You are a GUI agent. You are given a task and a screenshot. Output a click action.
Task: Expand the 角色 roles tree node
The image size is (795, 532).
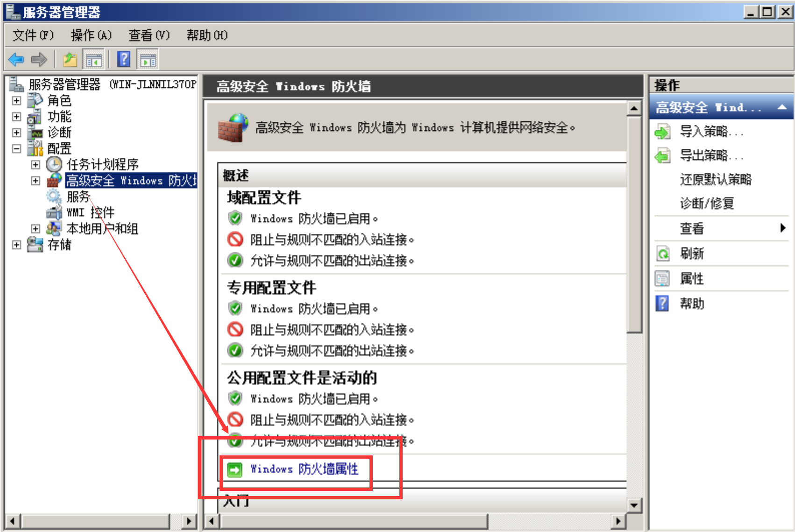click(x=16, y=100)
